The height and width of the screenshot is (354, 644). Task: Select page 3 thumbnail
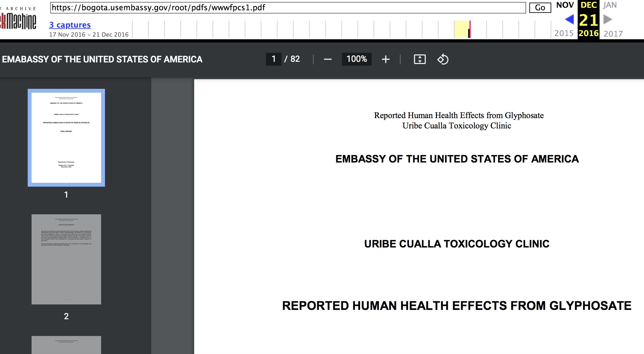pyautogui.click(x=66, y=345)
